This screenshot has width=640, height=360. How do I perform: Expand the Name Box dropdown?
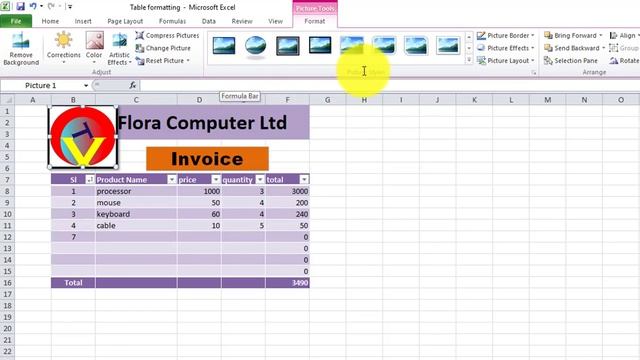pos(86,85)
